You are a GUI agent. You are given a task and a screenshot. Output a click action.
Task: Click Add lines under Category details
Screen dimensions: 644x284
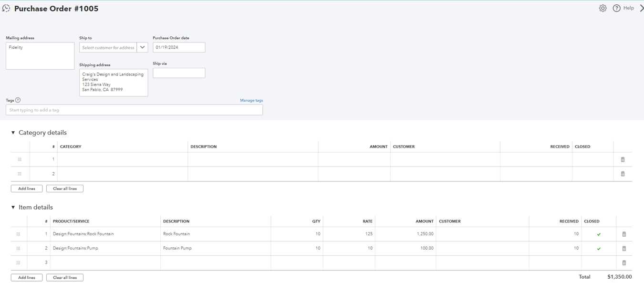[x=27, y=189]
